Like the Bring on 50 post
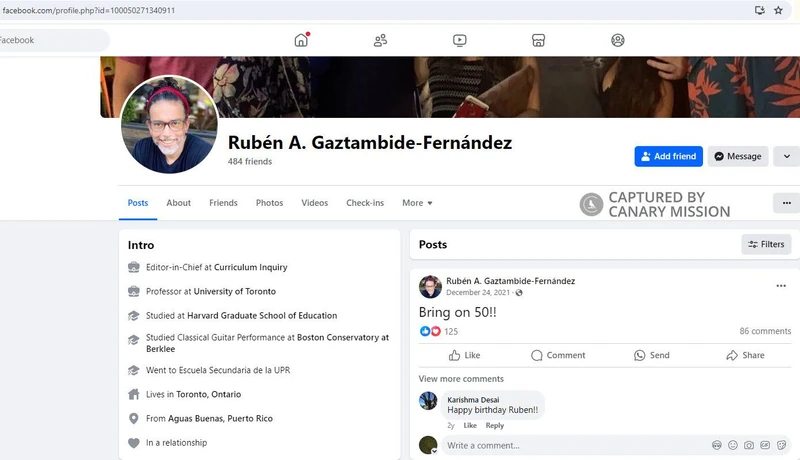This screenshot has width=800, height=460. (x=464, y=355)
